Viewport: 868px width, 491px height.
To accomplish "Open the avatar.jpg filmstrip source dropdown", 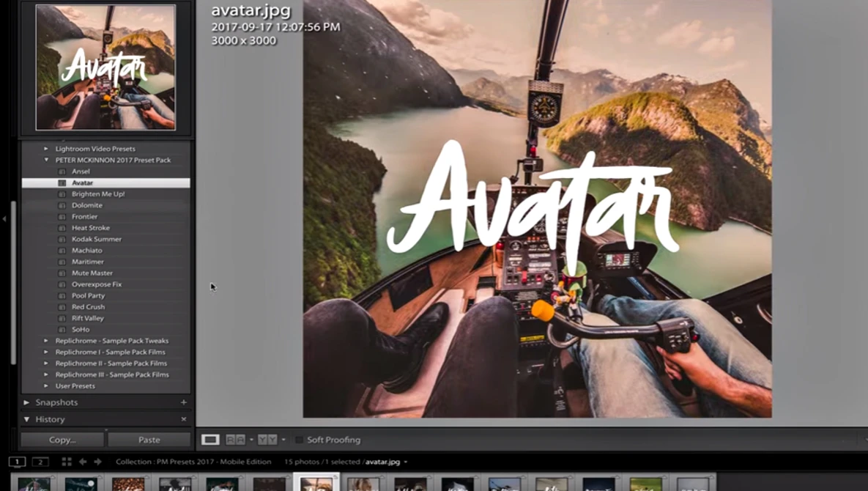I will click(405, 462).
